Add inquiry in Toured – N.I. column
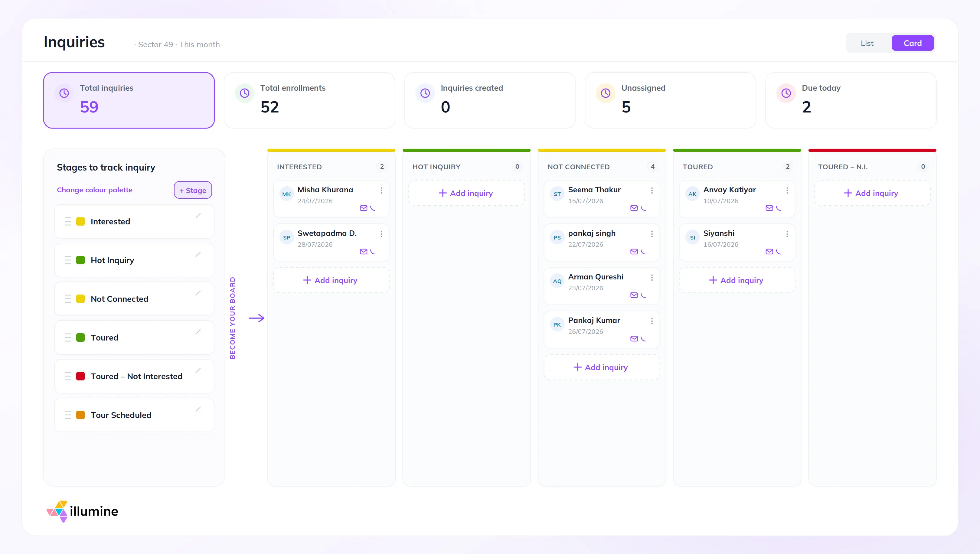 coord(872,193)
